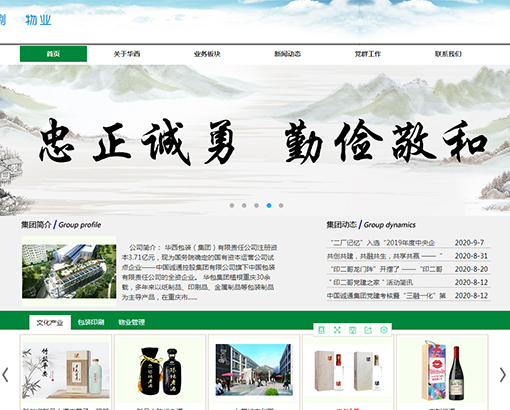The image size is (510, 410).
Task: Open news 中国诚通集团党建考核暨 三融一化
Action: coord(386,296)
